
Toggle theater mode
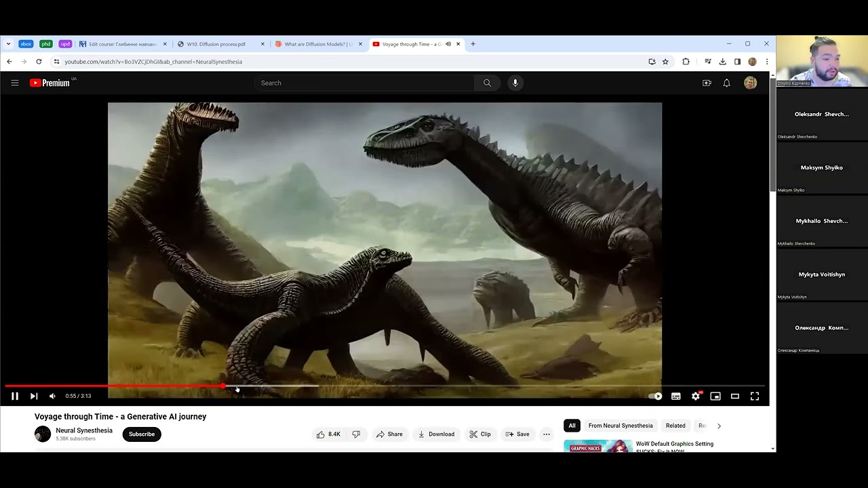735,396
